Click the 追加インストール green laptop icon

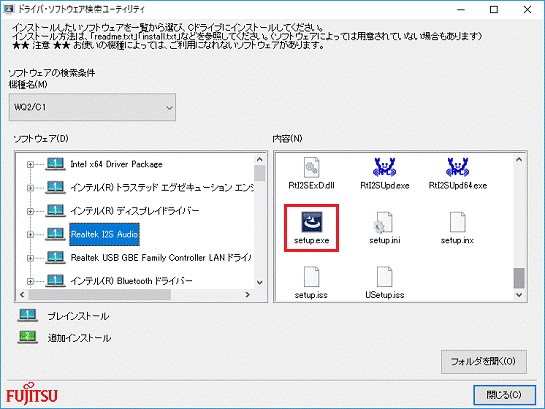pos(28,337)
